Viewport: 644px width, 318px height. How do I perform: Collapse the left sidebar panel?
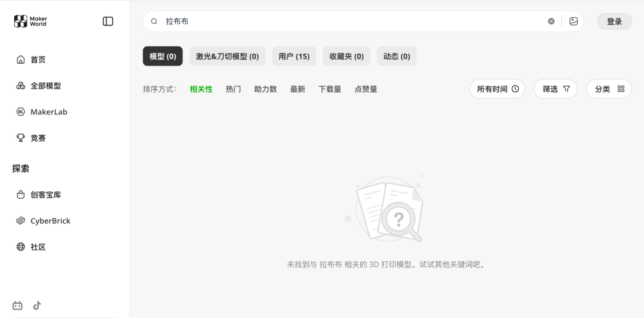pyautogui.click(x=108, y=21)
